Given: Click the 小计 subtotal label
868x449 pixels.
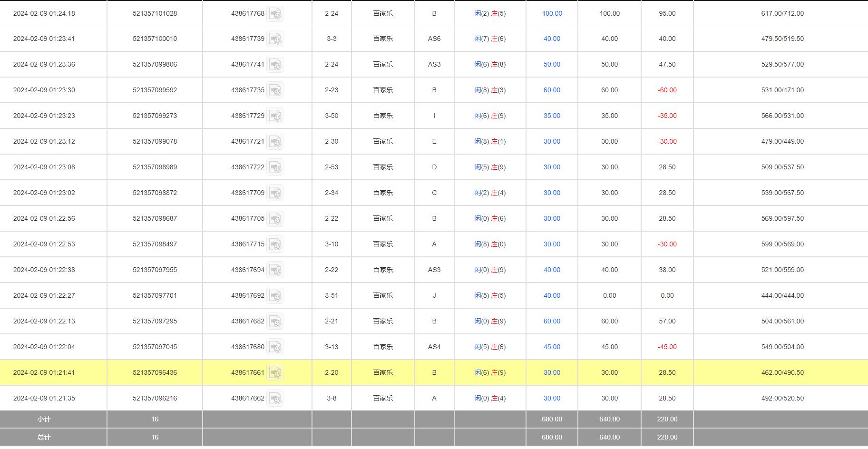Looking at the screenshot, I should (x=44, y=419).
